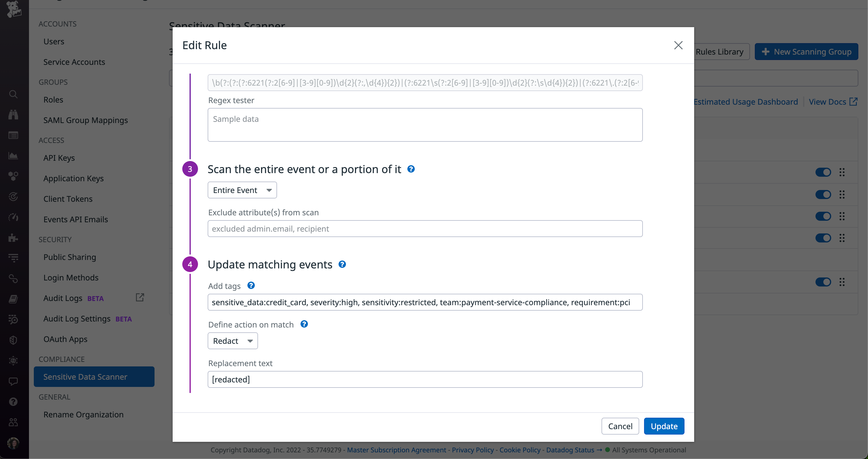Image resolution: width=868 pixels, height=459 pixels.
Task: Open Rename Organization under General
Action: tap(83, 415)
